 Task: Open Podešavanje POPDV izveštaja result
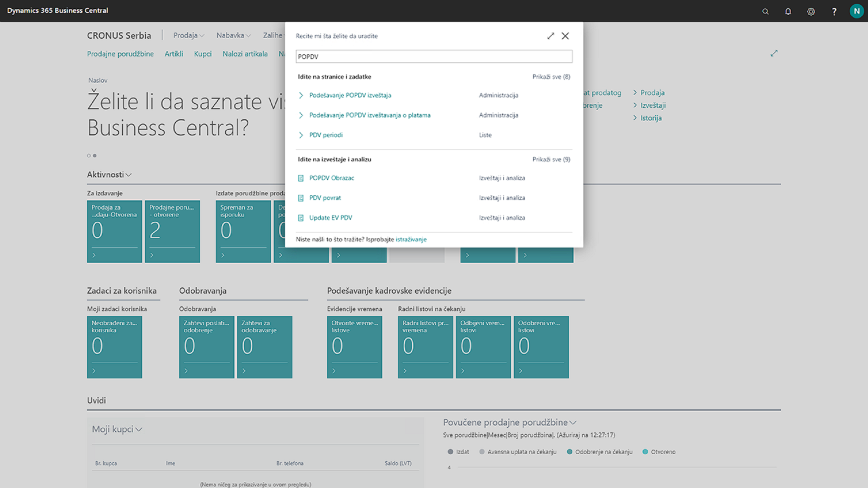tap(350, 95)
